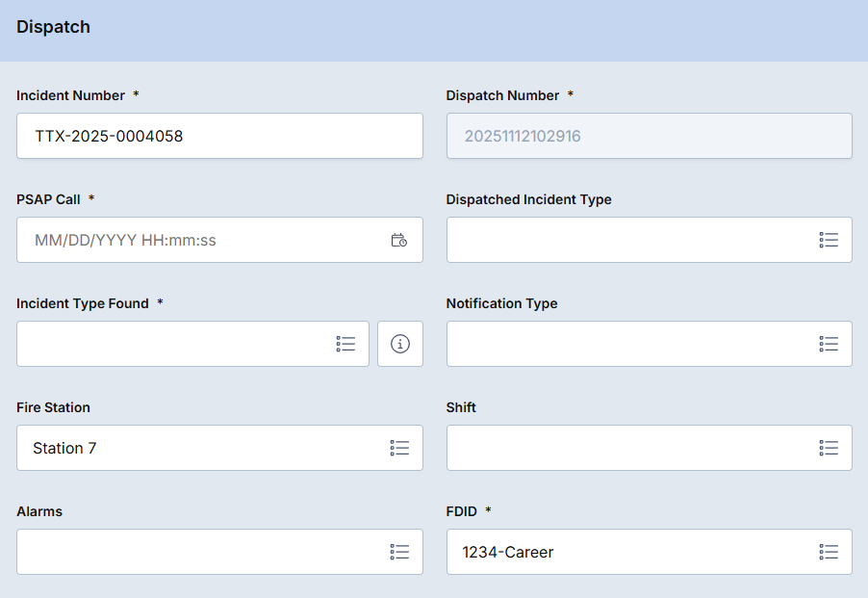Click the FDID list icon

829,552
